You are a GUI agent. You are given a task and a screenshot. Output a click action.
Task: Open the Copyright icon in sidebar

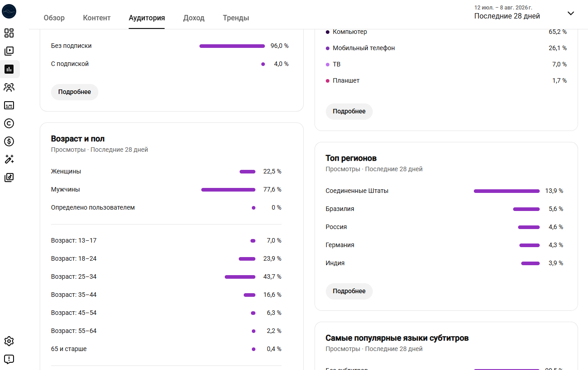click(9, 123)
